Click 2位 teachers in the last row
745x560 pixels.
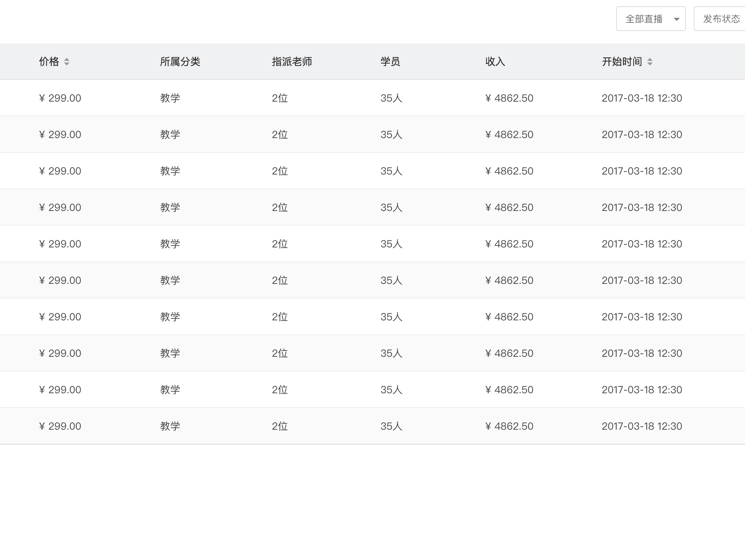(x=280, y=426)
